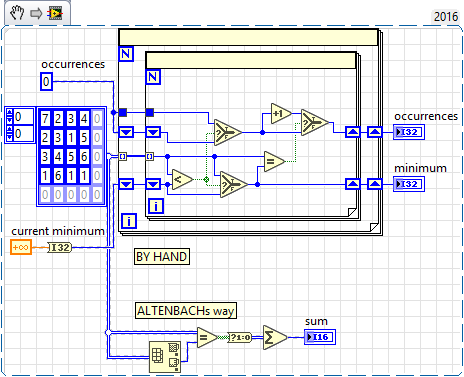Click the occurrences 0 numeric constant
Viewport: 464px width, 377px height.
point(46,82)
